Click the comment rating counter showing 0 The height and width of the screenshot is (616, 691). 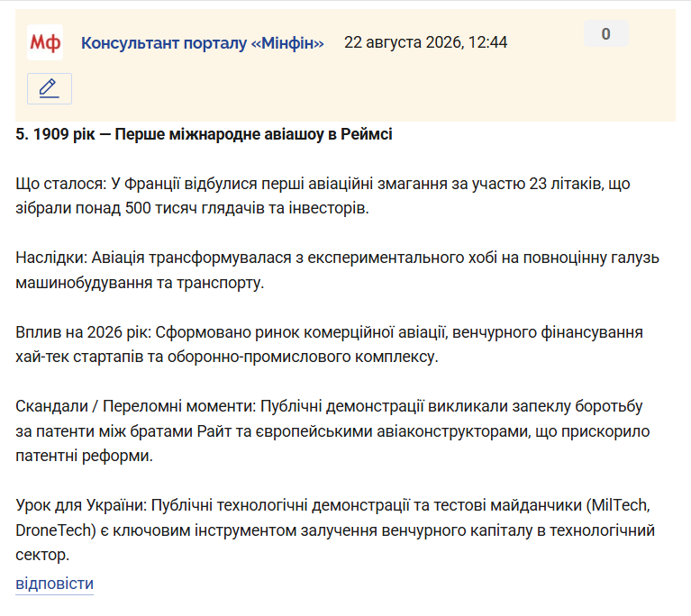tap(606, 33)
